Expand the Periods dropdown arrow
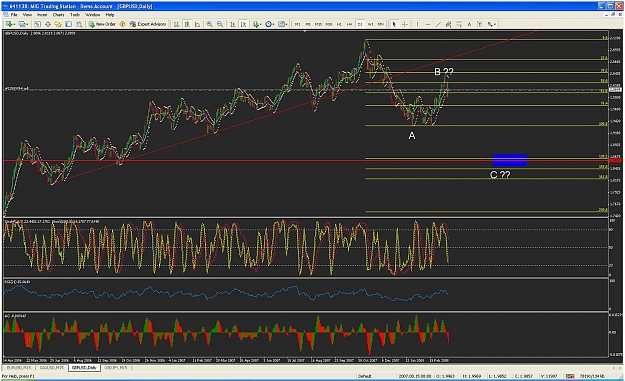The height and width of the screenshot is (381, 625). tap(273, 25)
